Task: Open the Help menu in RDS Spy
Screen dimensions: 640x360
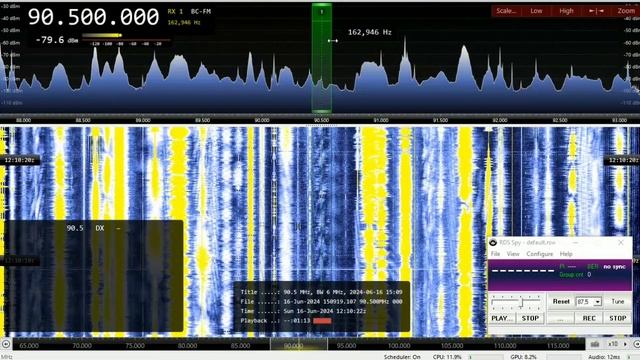Action: click(566, 254)
